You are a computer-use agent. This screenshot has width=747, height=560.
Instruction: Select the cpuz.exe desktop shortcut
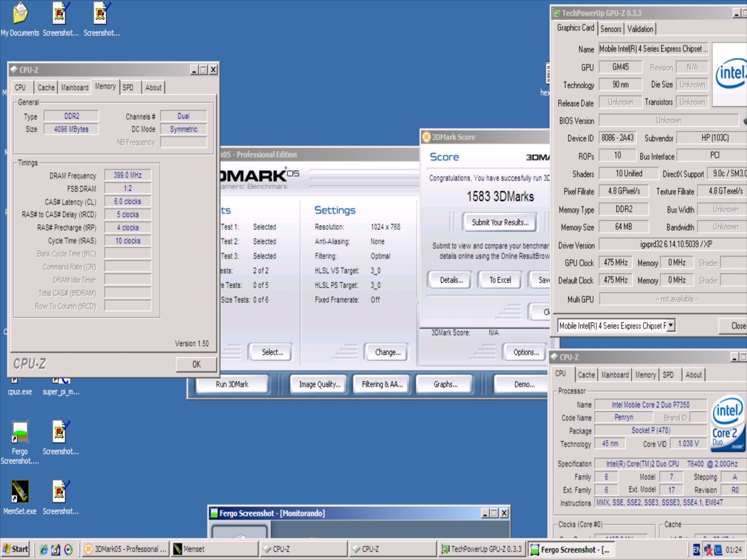click(20, 387)
